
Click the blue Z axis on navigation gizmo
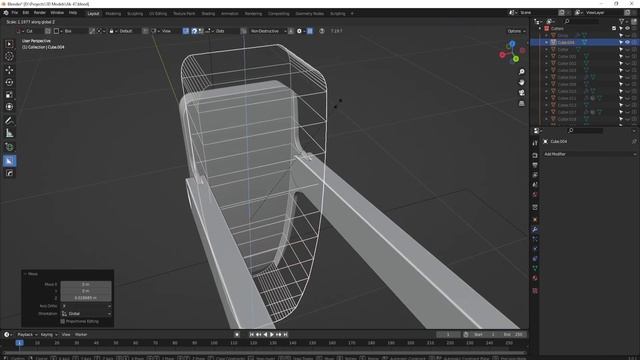tap(512, 43)
